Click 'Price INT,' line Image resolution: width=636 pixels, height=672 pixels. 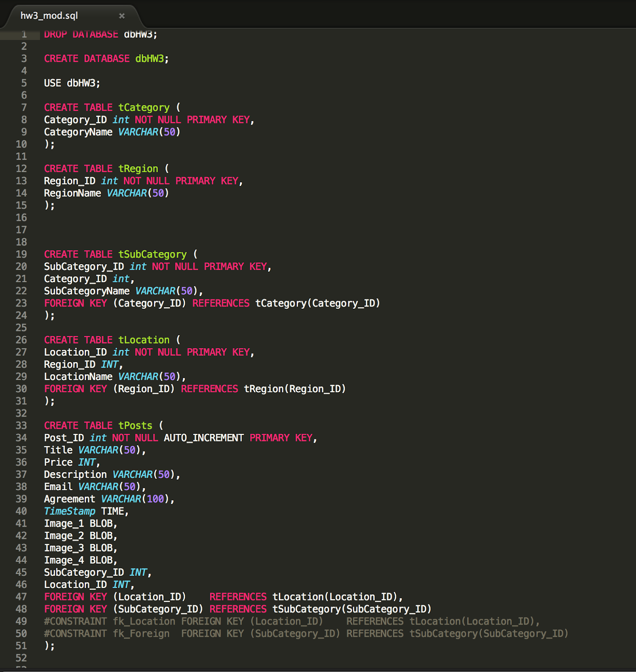click(x=72, y=462)
